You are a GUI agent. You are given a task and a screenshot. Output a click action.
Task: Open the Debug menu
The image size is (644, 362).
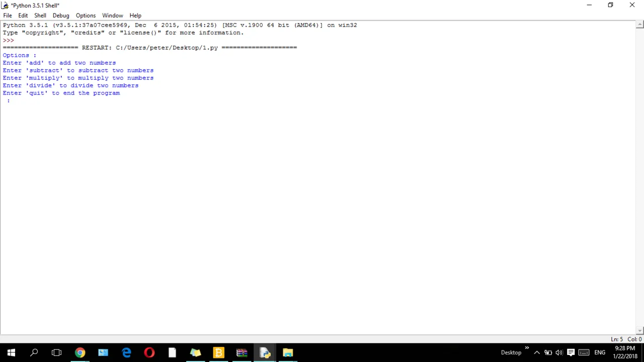[61, 15]
